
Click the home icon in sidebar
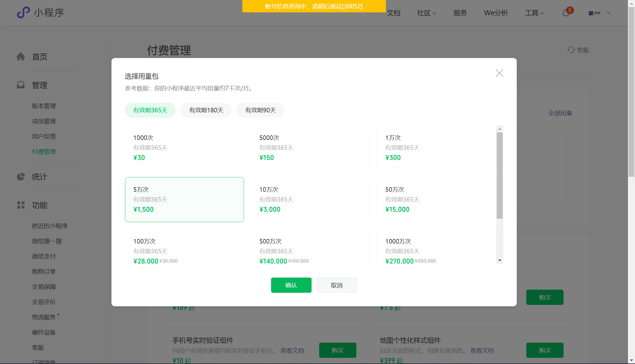pos(21,57)
